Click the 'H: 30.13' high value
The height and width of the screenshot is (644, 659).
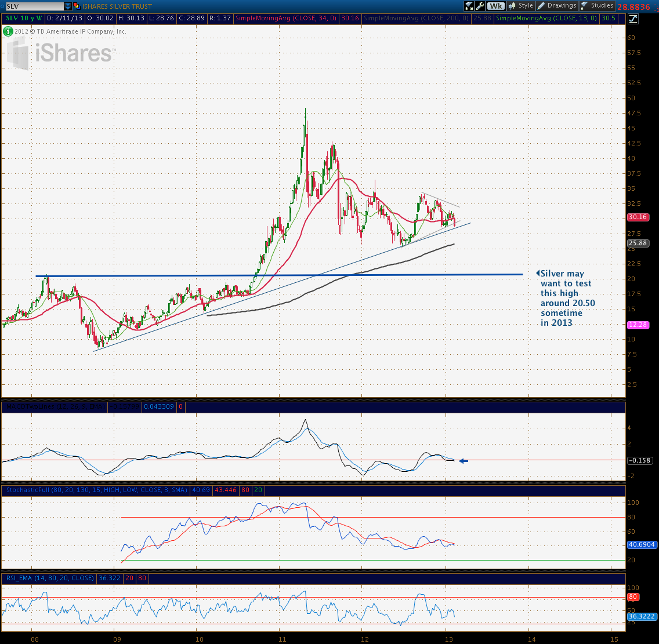pos(131,18)
